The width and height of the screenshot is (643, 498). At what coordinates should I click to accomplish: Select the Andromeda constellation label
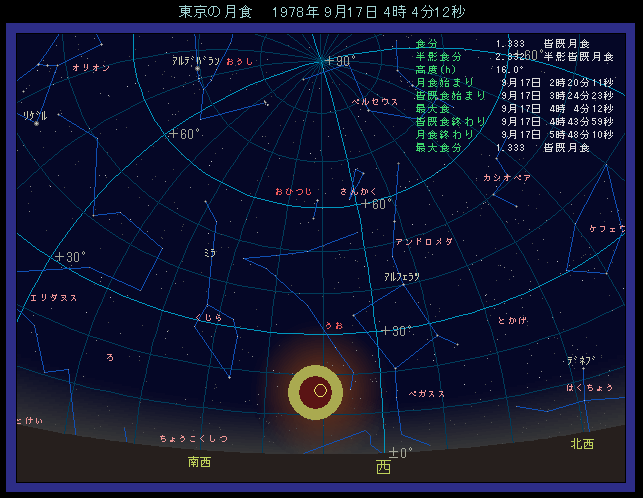coord(424,241)
